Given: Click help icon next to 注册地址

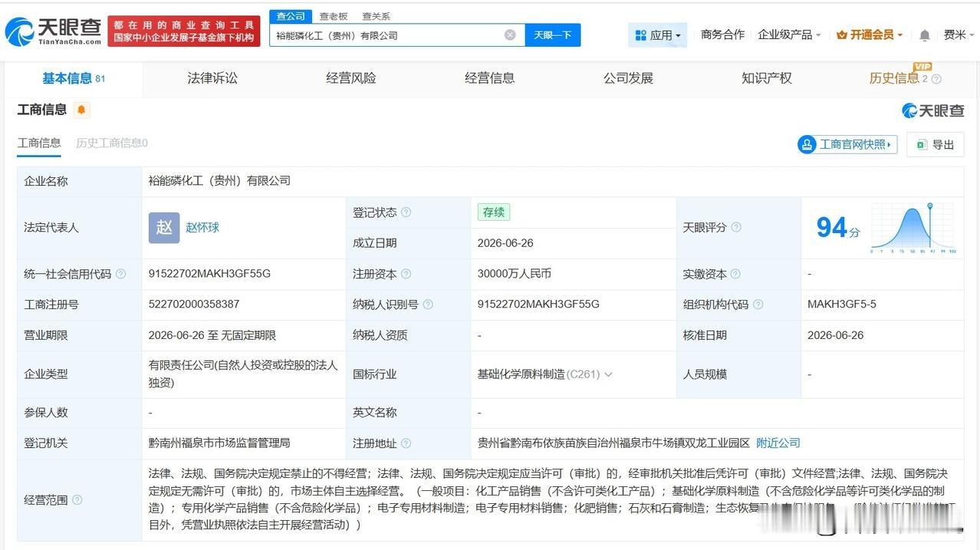Looking at the screenshot, I should point(406,443).
